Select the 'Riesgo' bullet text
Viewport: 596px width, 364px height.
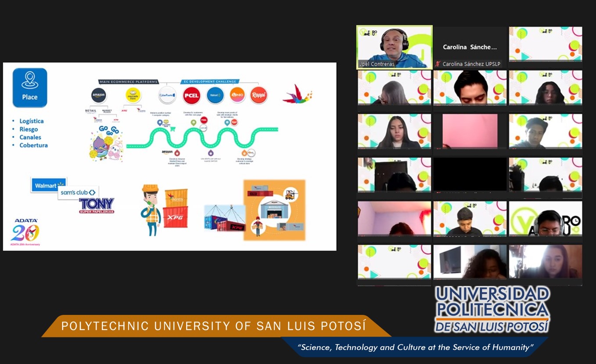pyautogui.click(x=29, y=129)
